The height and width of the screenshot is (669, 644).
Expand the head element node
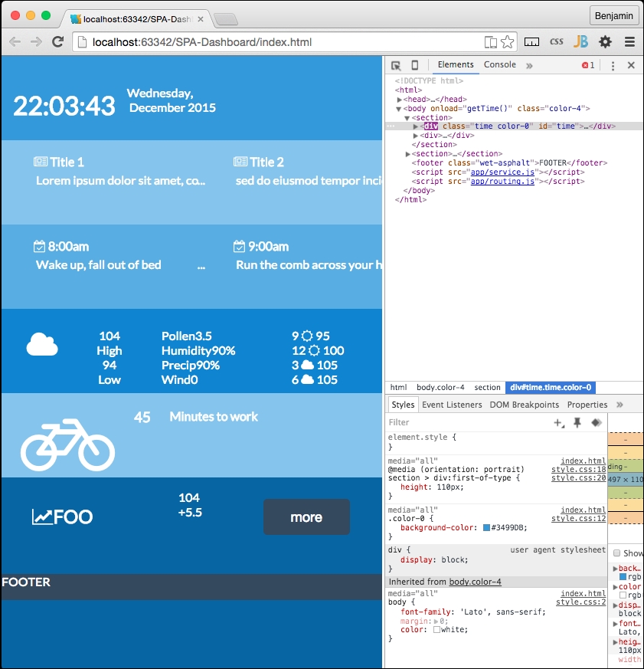click(x=400, y=100)
